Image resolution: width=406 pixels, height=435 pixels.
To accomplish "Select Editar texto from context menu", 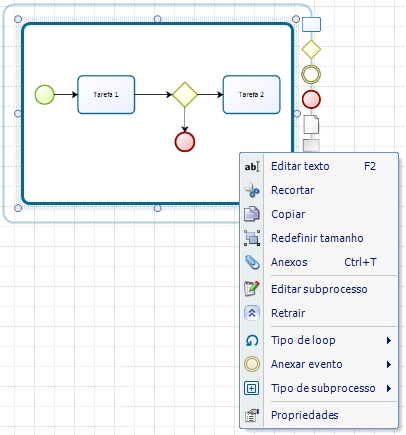I will point(319,166).
